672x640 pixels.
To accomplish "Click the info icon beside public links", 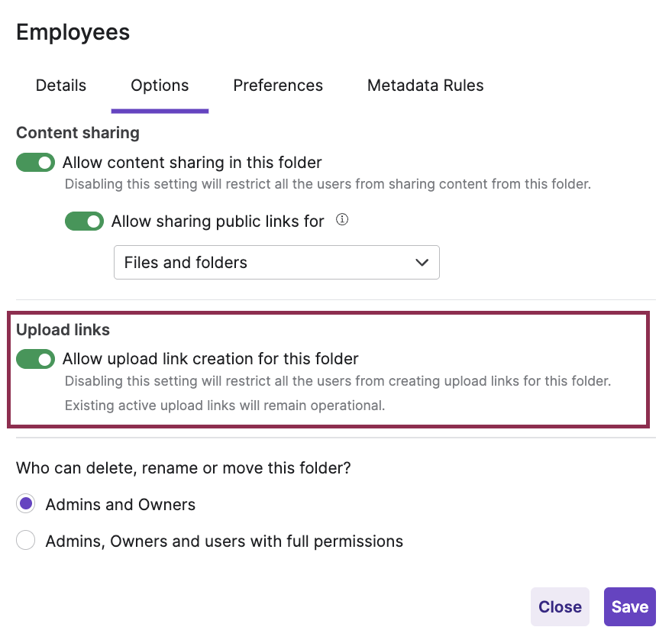I will (342, 220).
